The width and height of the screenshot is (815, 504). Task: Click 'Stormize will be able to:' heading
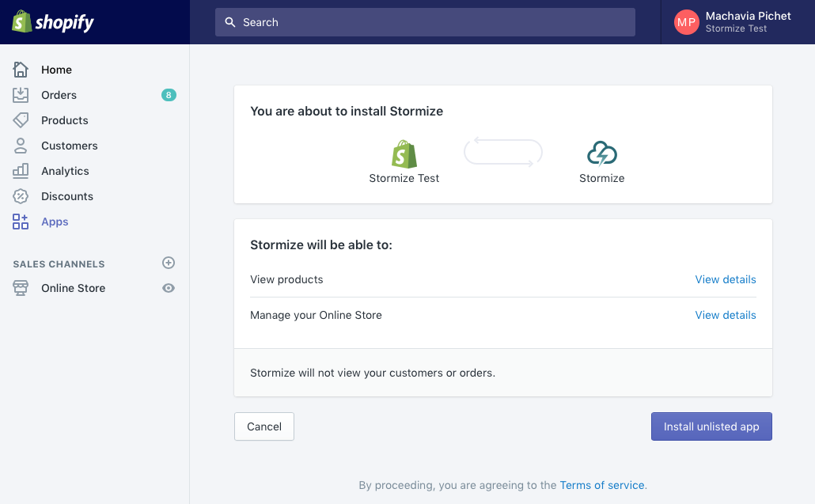pos(321,244)
